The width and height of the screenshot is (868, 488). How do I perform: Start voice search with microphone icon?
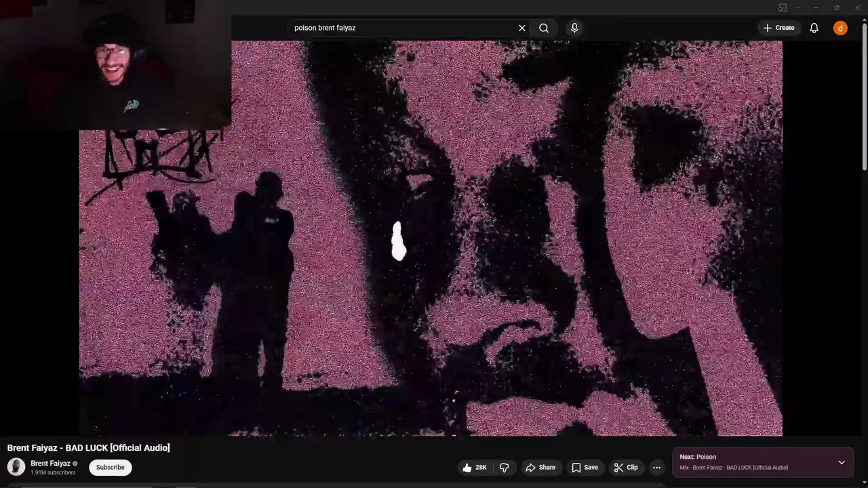(x=574, y=28)
